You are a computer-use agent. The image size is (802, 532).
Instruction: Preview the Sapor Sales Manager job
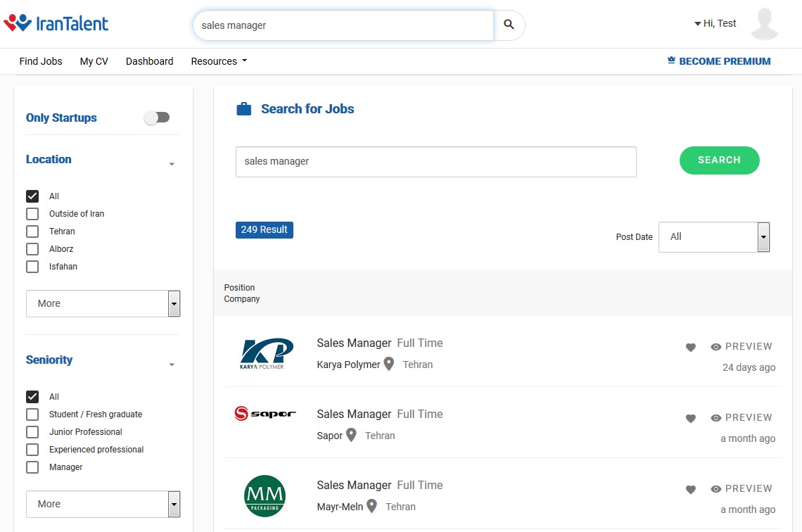click(741, 418)
